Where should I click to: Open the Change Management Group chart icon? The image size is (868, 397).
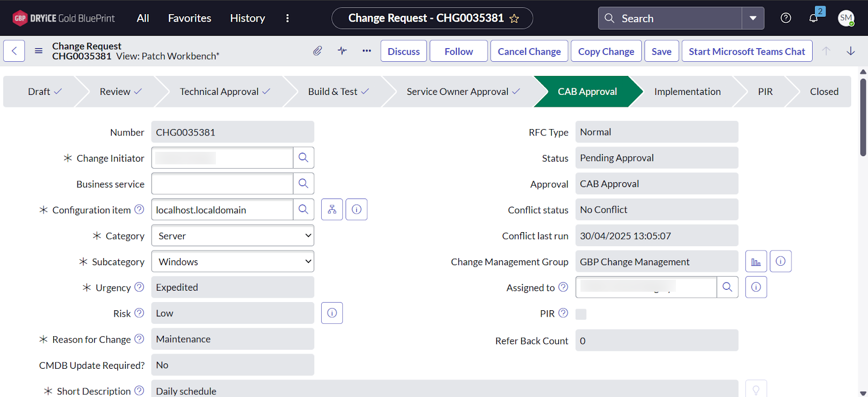[756, 261]
